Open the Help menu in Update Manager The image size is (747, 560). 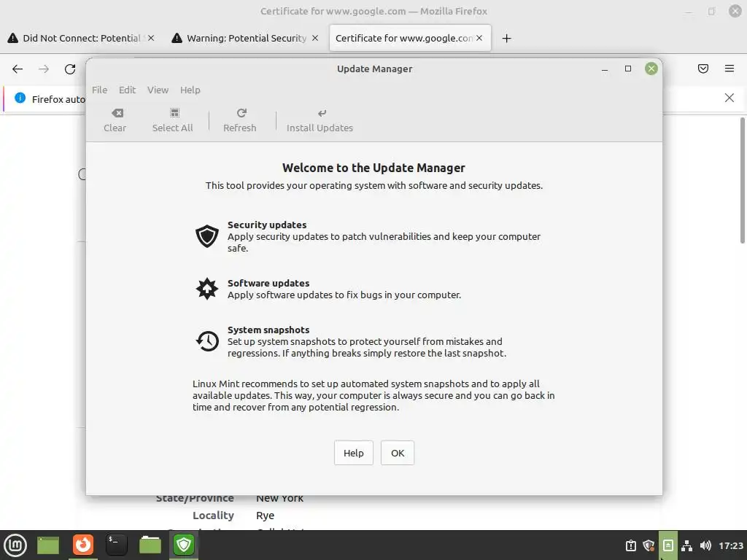190,90
